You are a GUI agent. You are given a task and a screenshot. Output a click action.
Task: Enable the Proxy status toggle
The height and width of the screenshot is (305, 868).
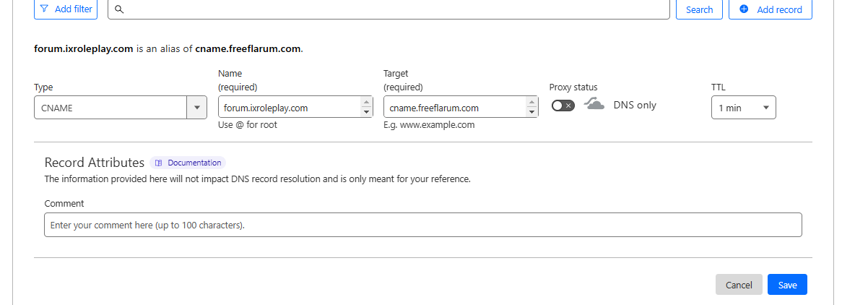(563, 106)
